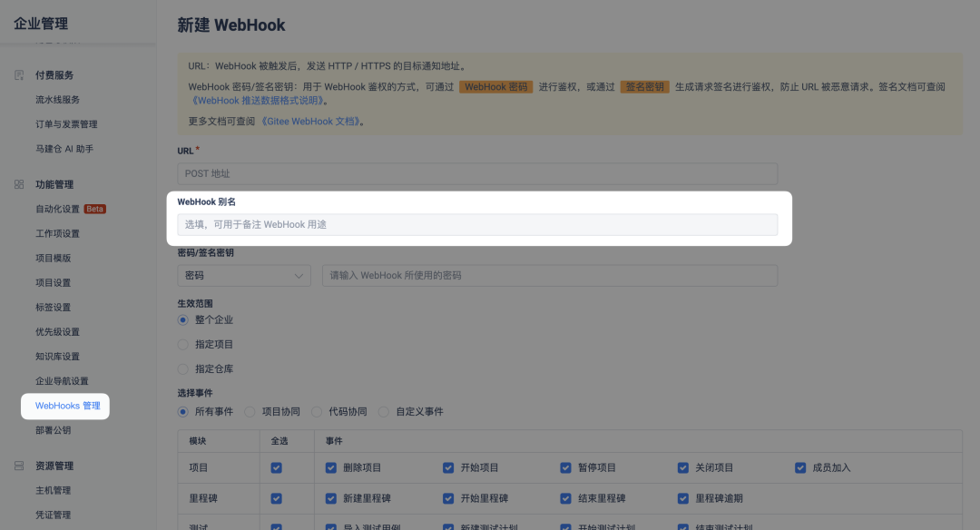
Task: Choose the 自定义事件 event option
Action: [384, 411]
